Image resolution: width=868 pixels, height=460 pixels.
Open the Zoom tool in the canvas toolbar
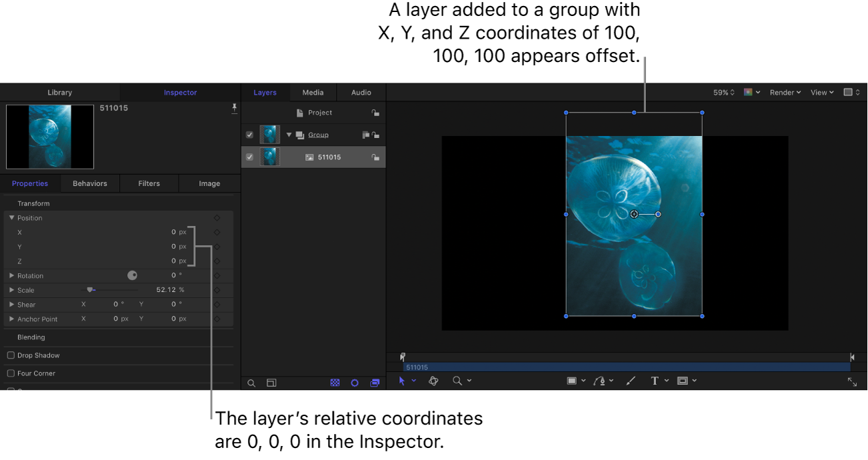(x=457, y=380)
